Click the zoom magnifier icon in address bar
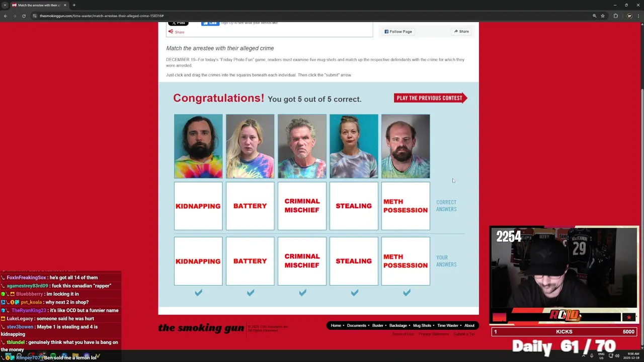 point(594,16)
